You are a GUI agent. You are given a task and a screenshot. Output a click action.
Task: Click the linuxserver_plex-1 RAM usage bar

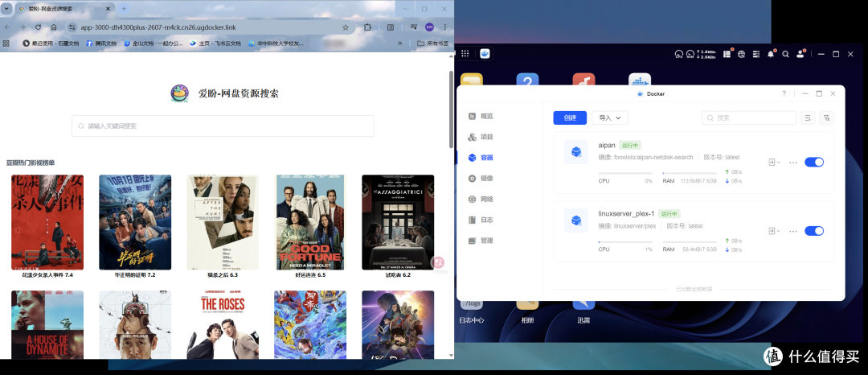click(x=690, y=242)
